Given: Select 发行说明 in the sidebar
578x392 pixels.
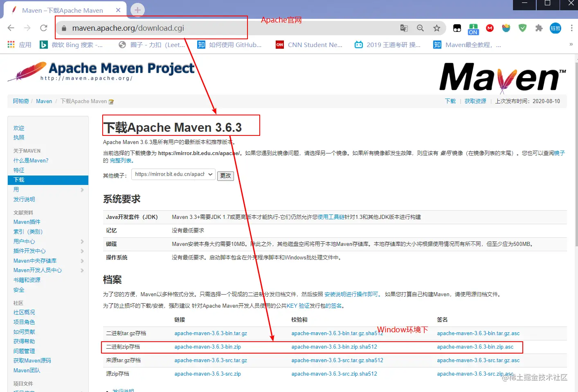Looking at the screenshot, I should (24, 199).
